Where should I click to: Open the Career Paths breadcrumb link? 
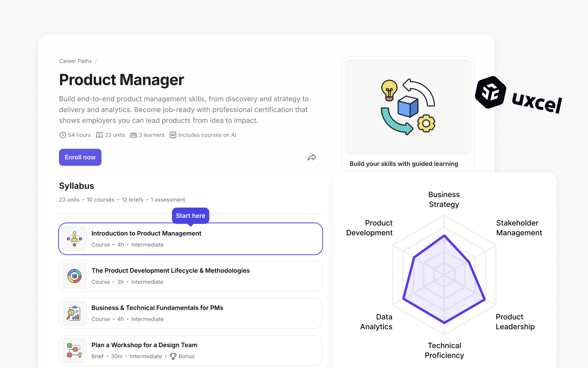(x=75, y=61)
